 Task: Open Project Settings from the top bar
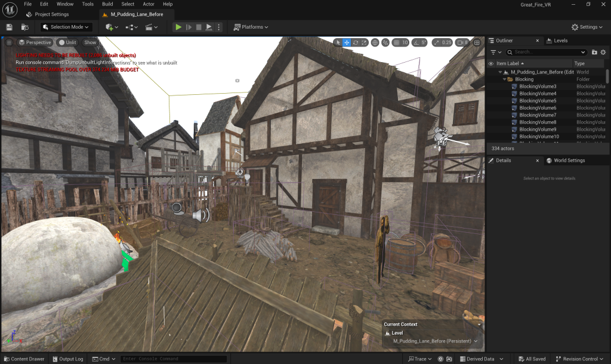[x=47, y=14]
